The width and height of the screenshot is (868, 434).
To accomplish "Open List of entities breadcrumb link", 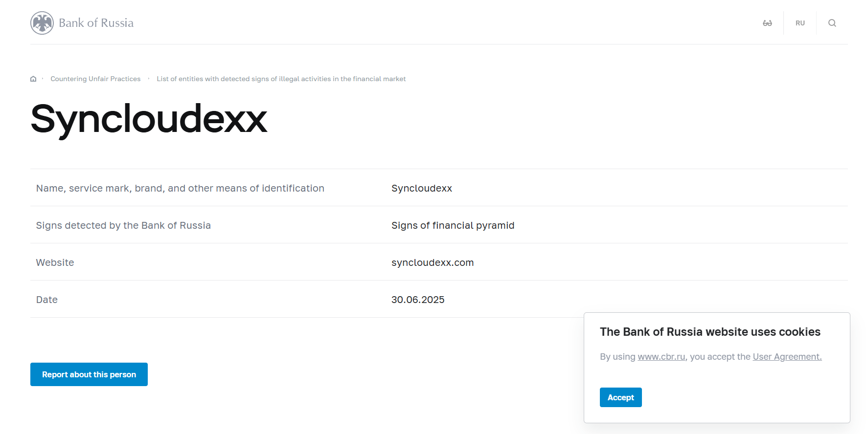I will [281, 79].
